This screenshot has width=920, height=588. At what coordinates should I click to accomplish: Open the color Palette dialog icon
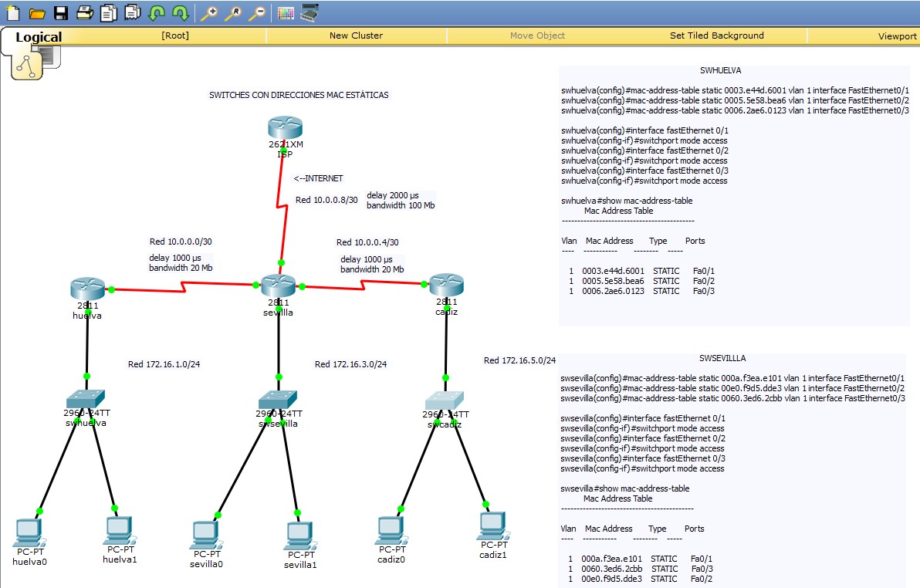click(285, 12)
